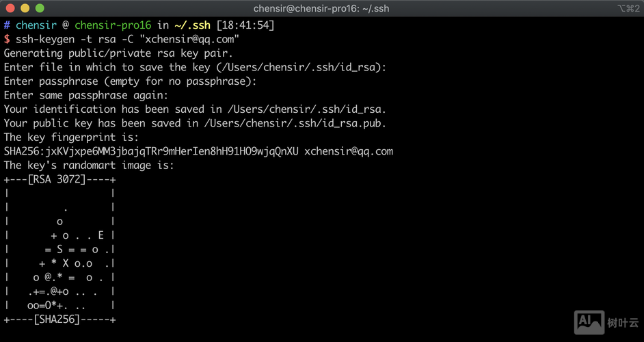The image size is (644, 342).
Task: Click the AI watermark logo
Action: [587, 321]
